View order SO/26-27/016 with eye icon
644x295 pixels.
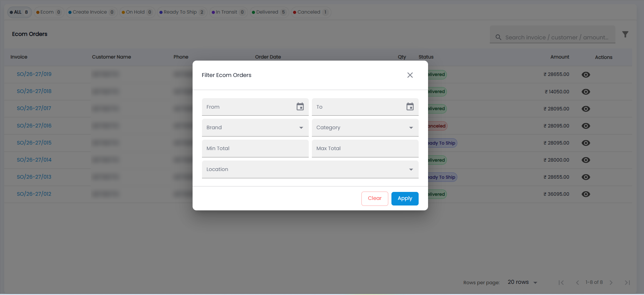coord(586,126)
